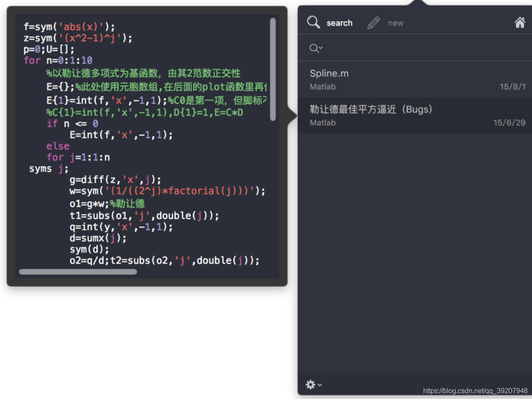Click the horizontal scrollbar under the code snippet
532x399 pixels.
click(77, 272)
